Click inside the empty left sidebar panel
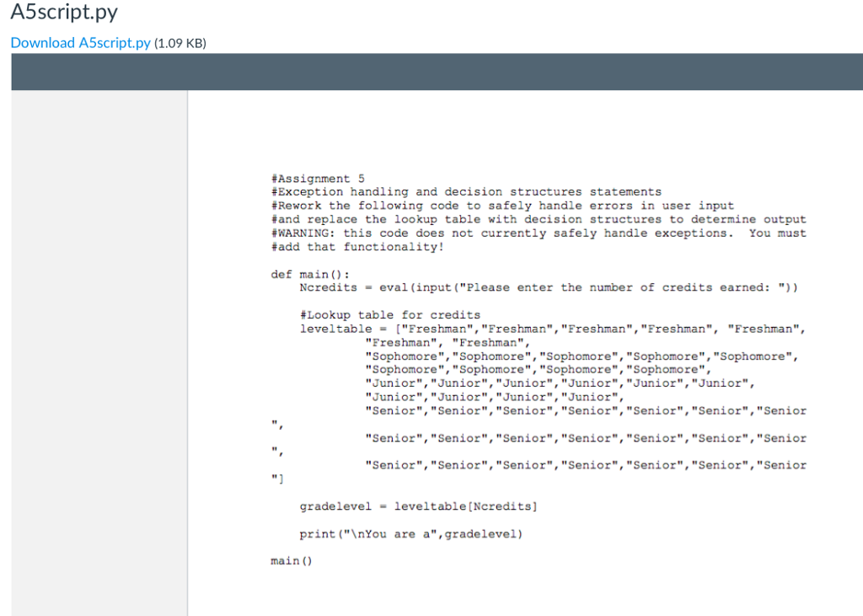The image size is (863, 616). [x=97, y=337]
